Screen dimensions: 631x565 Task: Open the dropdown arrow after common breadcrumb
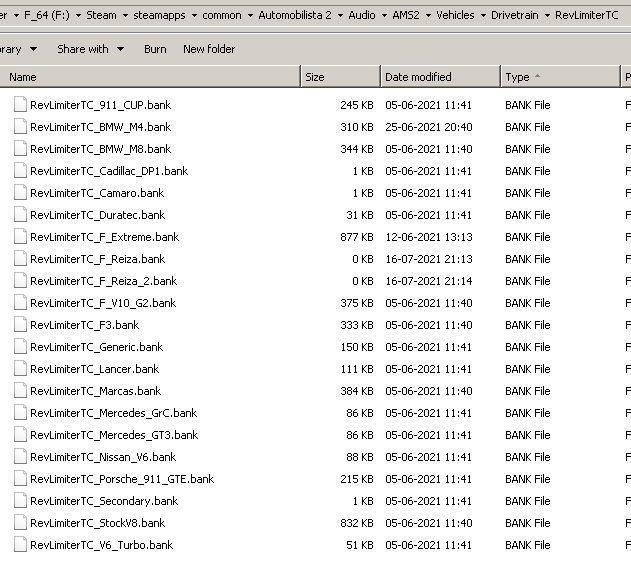pos(250,16)
